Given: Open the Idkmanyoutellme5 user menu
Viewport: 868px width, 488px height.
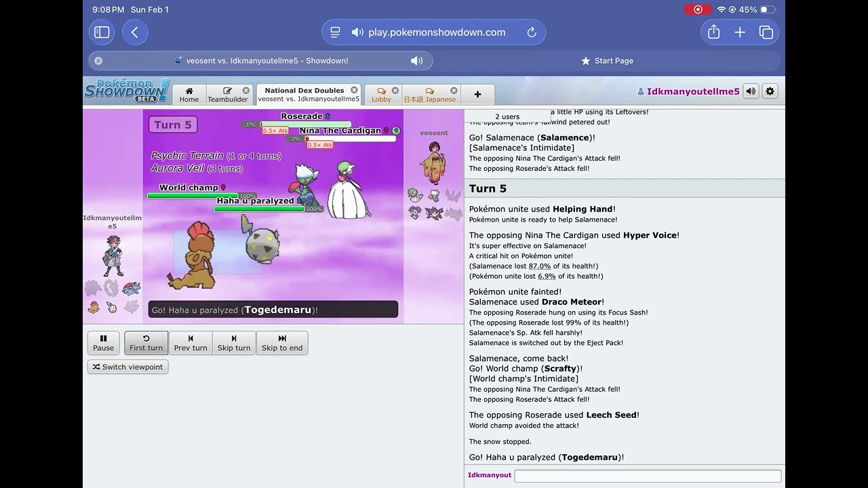Looking at the screenshot, I should pyautogui.click(x=688, y=91).
